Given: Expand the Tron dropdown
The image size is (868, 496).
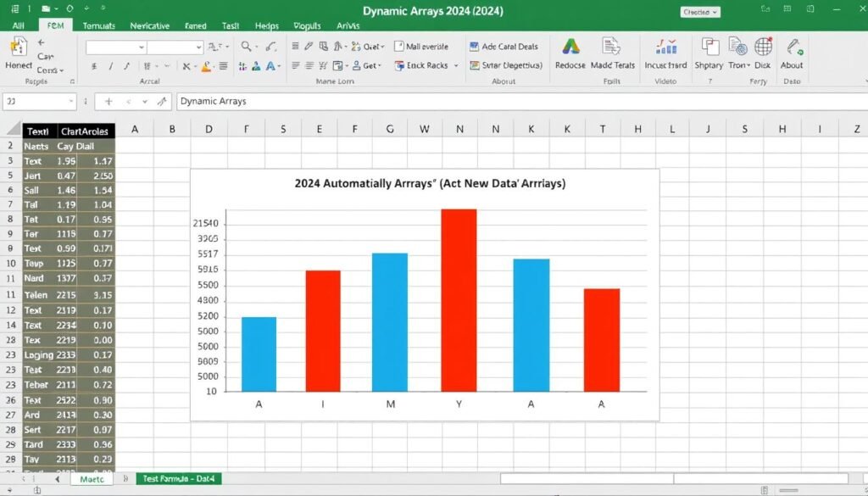Looking at the screenshot, I should click(739, 65).
